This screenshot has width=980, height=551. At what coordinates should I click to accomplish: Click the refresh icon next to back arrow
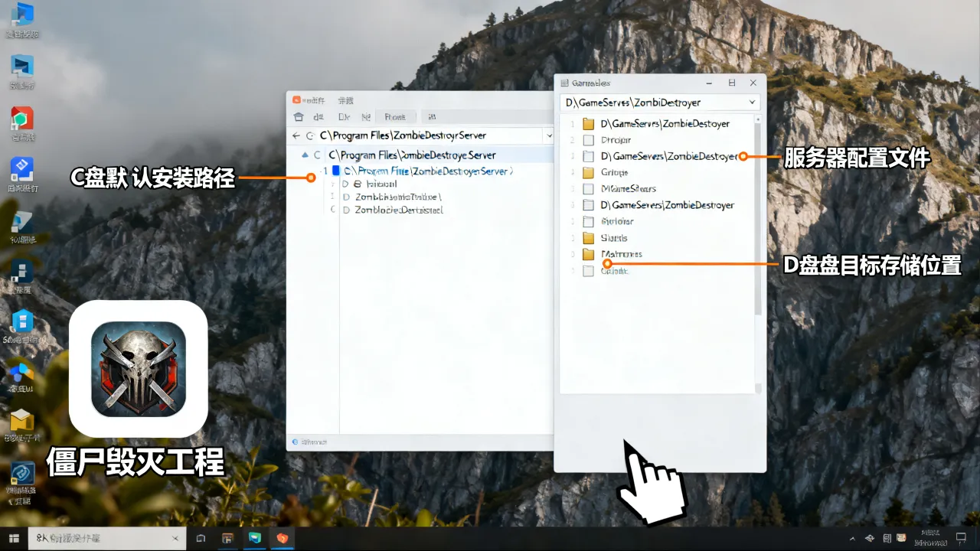310,135
